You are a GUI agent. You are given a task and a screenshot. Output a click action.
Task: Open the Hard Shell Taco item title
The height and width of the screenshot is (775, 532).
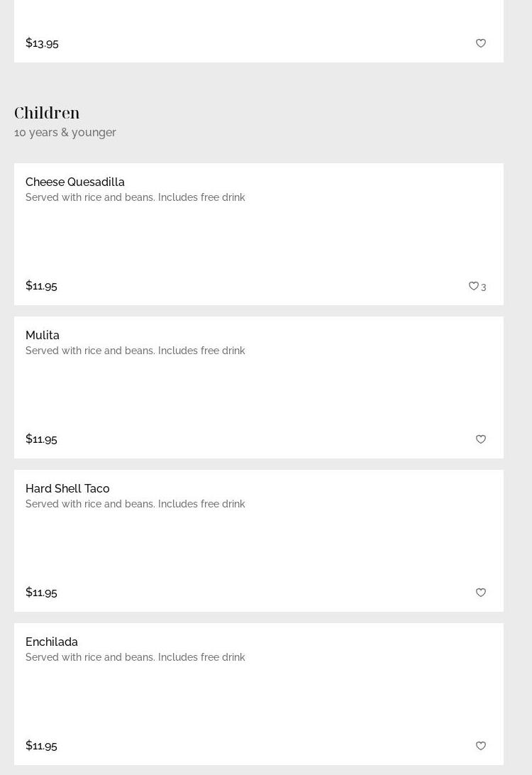point(67,488)
